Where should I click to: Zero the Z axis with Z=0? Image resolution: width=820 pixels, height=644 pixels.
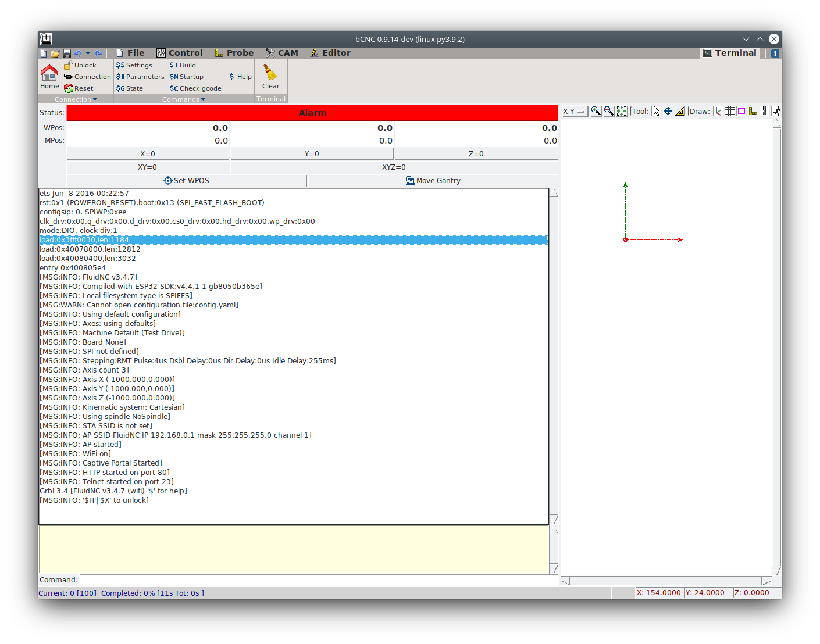476,154
